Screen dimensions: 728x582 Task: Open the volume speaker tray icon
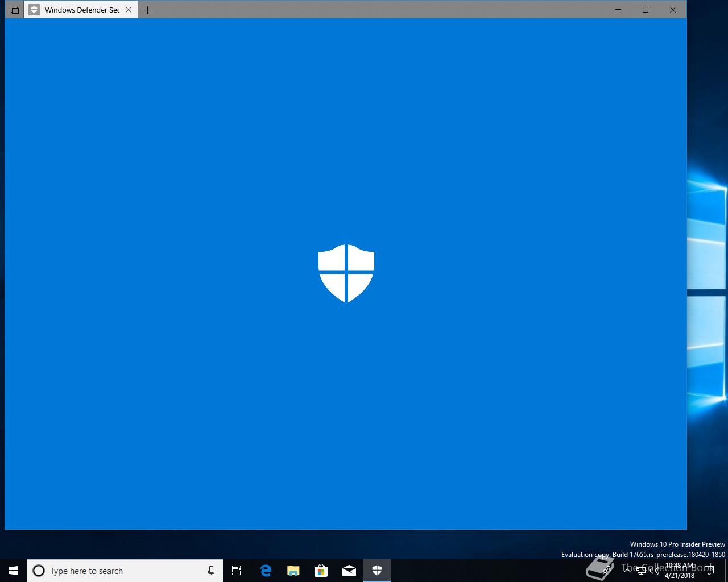(655, 571)
